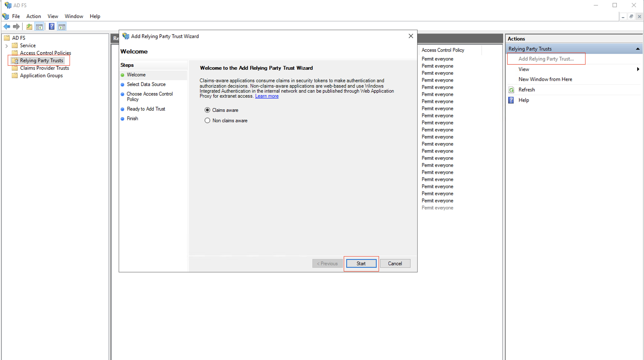Select the Service folder icon in tree

[15, 45]
